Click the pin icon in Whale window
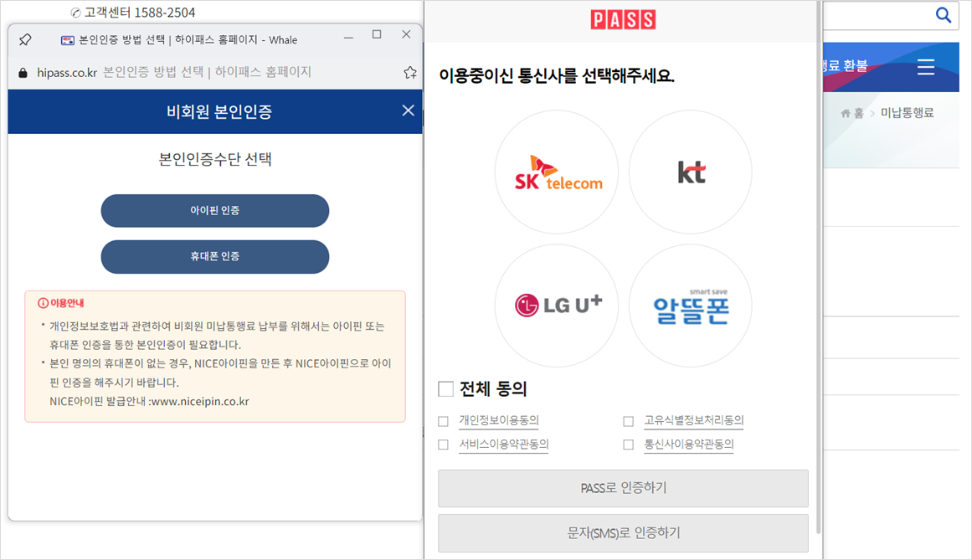Image resolution: width=972 pixels, height=560 pixels. click(25, 39)
